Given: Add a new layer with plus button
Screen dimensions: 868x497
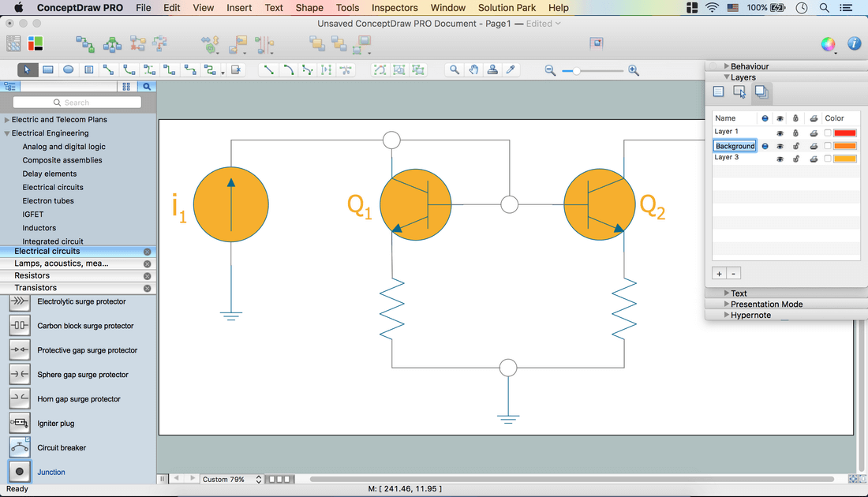Looking at the screenshot, I should tap(719, 274).
